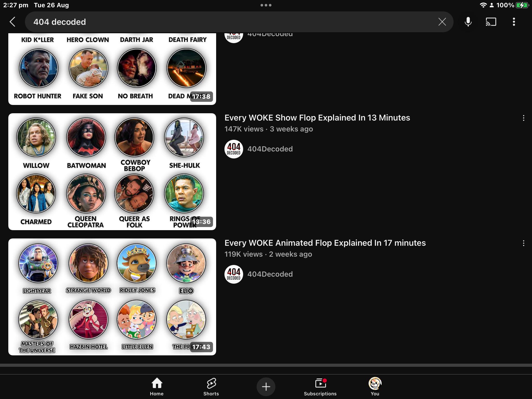This screenshot has width=532, height=399.
Task: Go to the Home tab
Action: click(157, 387)
